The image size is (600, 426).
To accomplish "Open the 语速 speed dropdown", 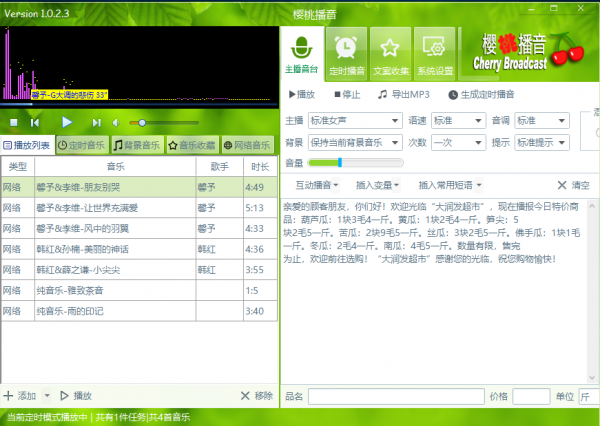I will tap(458, 121).
